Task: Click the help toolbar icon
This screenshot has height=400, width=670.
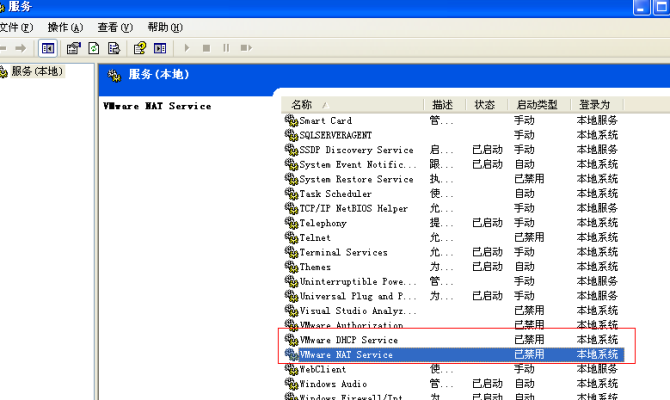Action: coord(140,48)
